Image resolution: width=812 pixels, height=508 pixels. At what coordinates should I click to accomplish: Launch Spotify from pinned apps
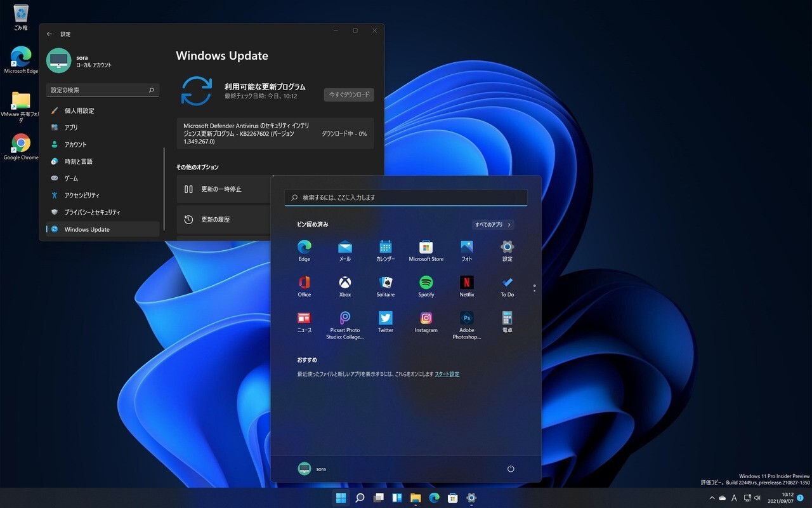[x=426, y=286]
